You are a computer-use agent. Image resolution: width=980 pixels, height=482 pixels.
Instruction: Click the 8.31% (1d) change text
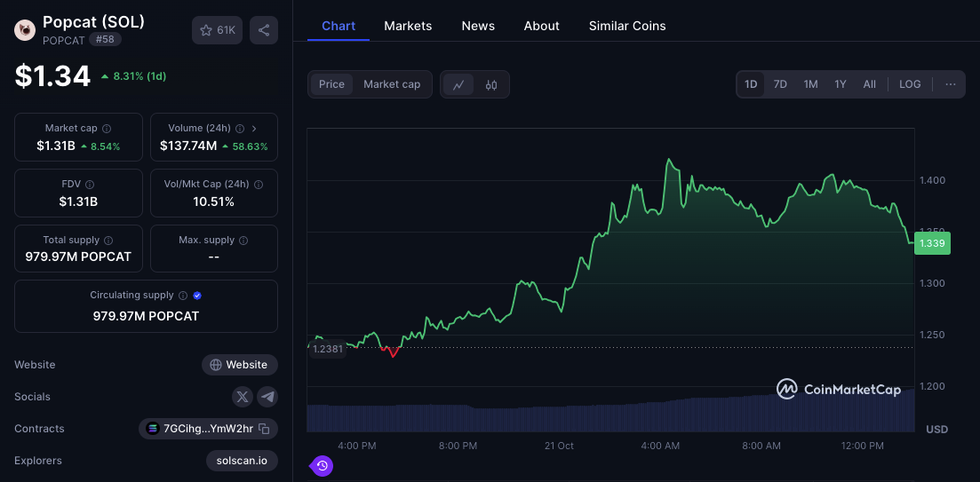click(x=140, y=76)
